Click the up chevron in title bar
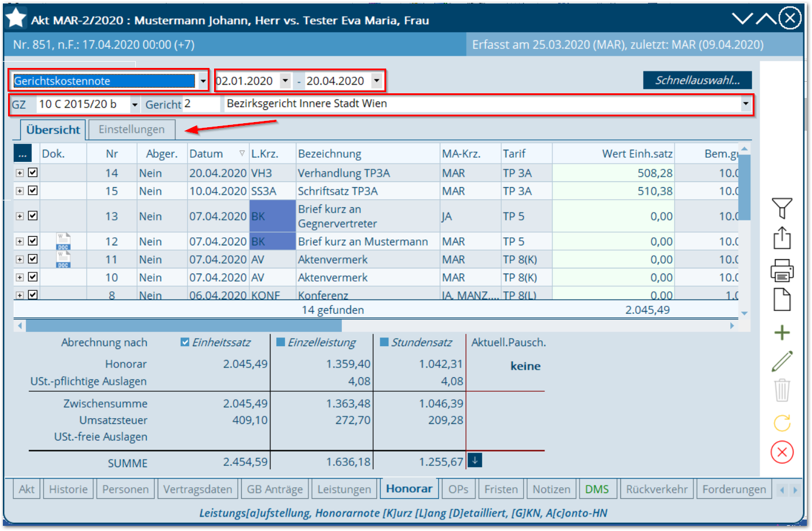812x531 pixels. click(x=766, y=18)
